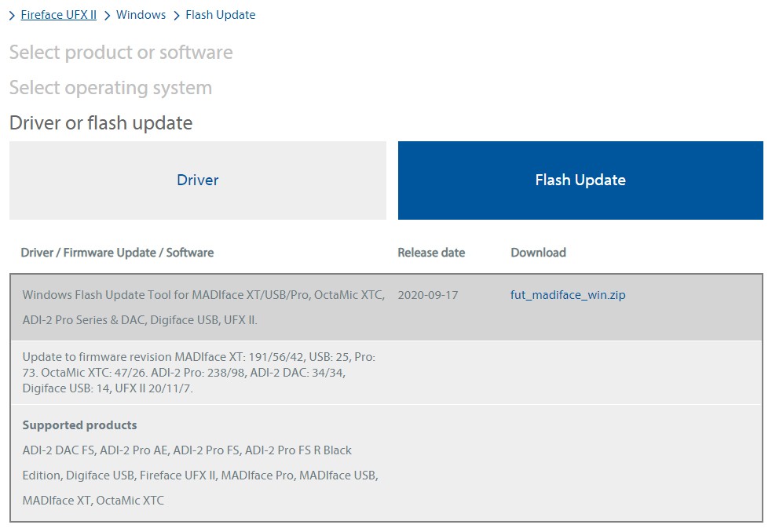The width and height of the screenshot is (772, 532).
Task: Select the Flash Update tab
Action: 580,180
